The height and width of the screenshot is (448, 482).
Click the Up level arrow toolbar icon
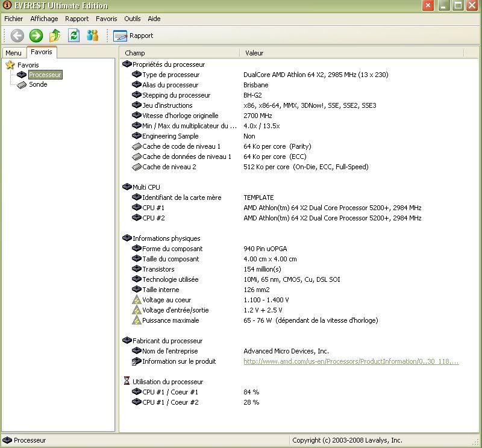[x=55, y=36]
